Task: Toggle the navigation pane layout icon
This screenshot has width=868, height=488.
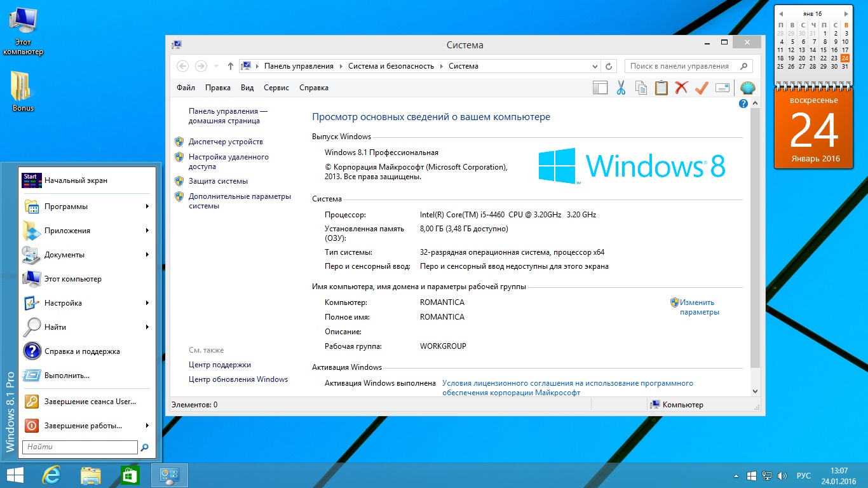Action: point(600,88)
